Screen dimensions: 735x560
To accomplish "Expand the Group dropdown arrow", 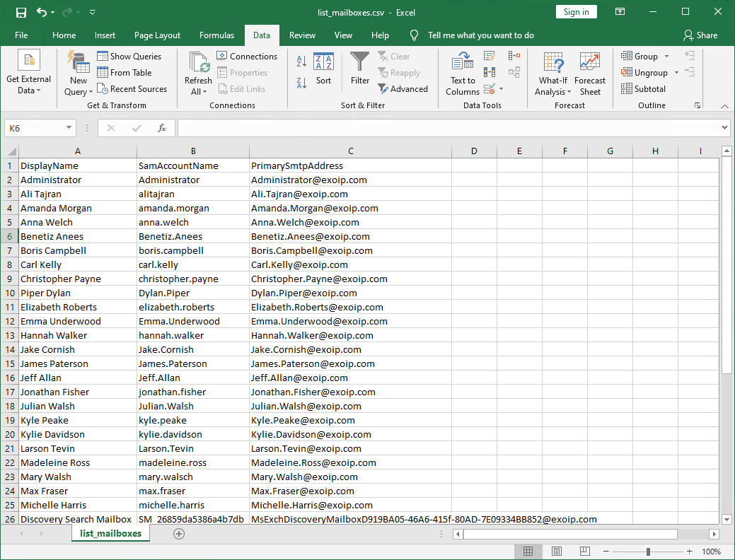I will [666, 57].
